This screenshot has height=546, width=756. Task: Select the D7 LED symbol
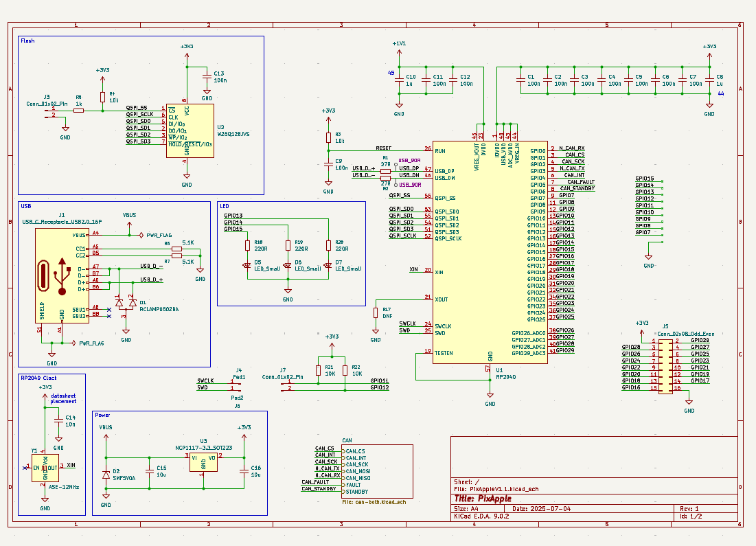(328, 265)
